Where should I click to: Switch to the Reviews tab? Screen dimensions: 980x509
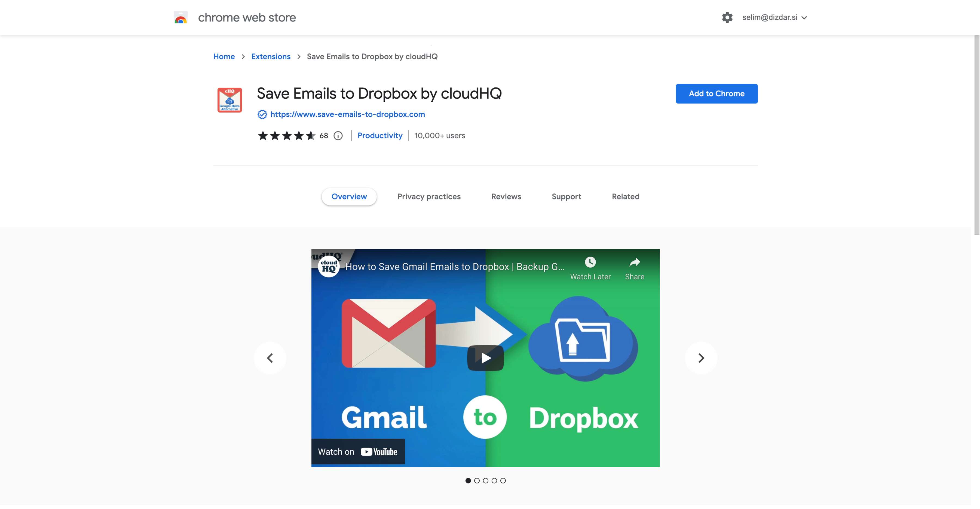[x=506, y=196]
